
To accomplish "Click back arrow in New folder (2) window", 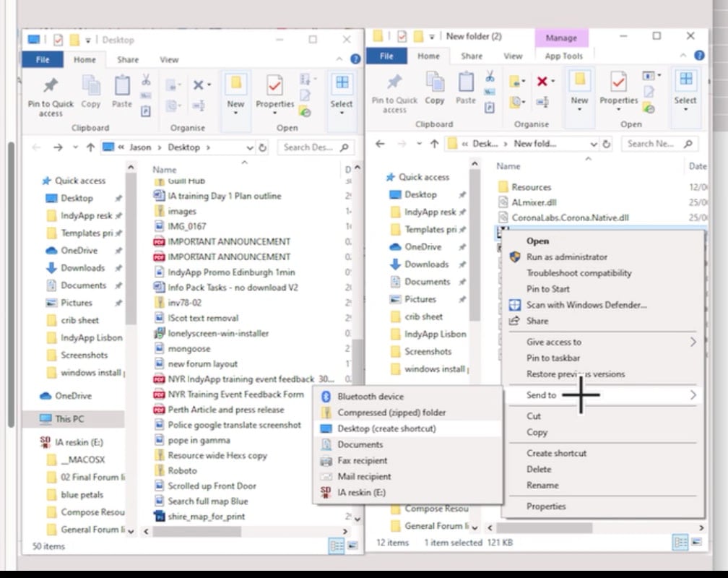I will click(x=380, y=144).
